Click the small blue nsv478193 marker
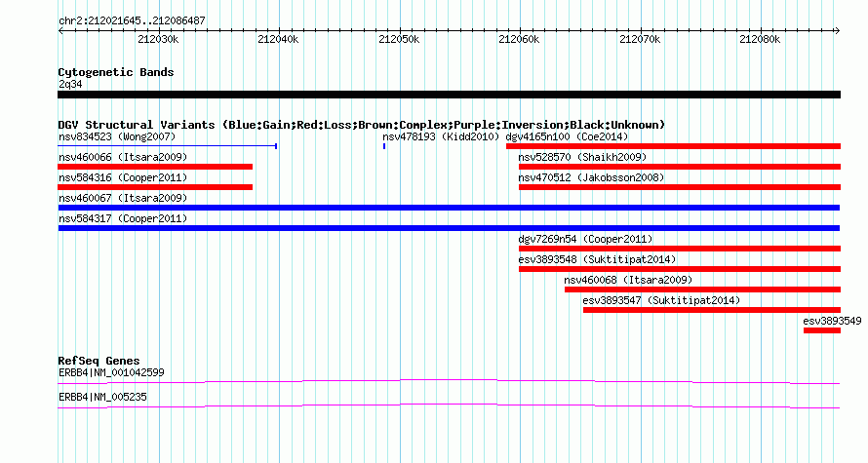Viewport: 868px width, 463px height. point(384,146)
